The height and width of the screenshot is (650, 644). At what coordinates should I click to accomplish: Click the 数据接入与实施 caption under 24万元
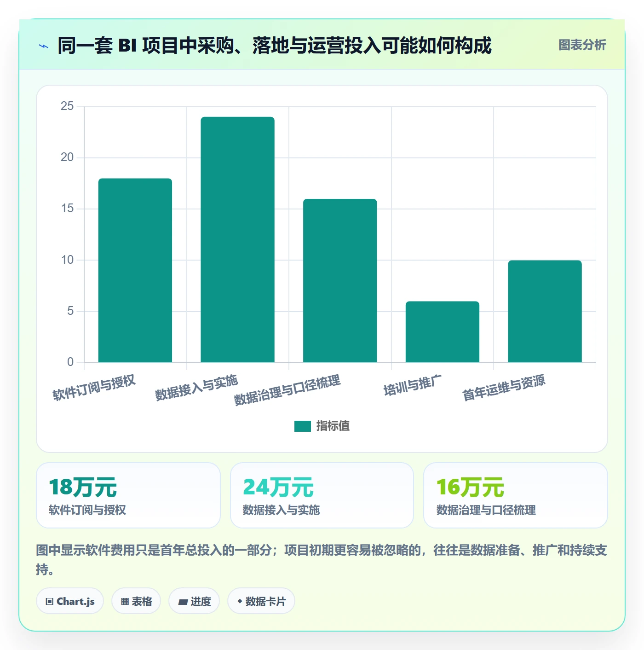(x=281, y=510)
